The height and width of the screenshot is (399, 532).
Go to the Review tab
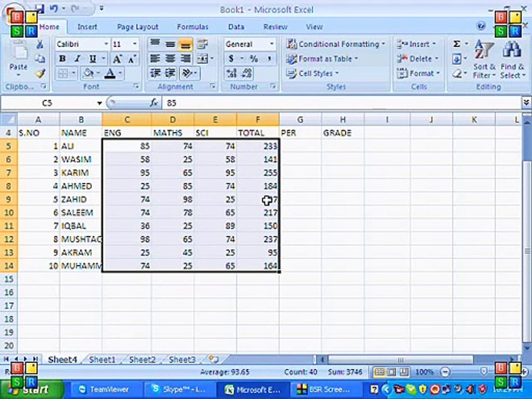[275, 27]
